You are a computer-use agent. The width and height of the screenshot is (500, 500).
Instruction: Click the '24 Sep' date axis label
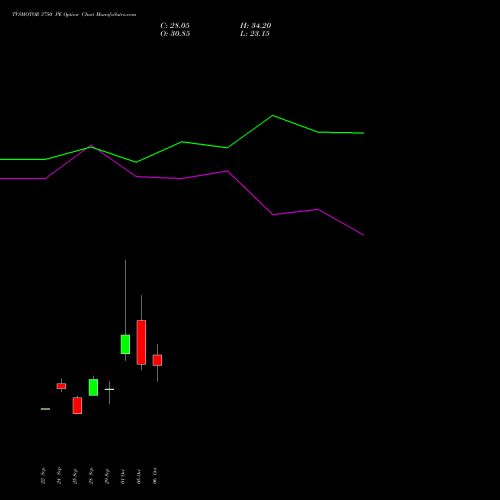pyautogui.click(x=59, y=476)
